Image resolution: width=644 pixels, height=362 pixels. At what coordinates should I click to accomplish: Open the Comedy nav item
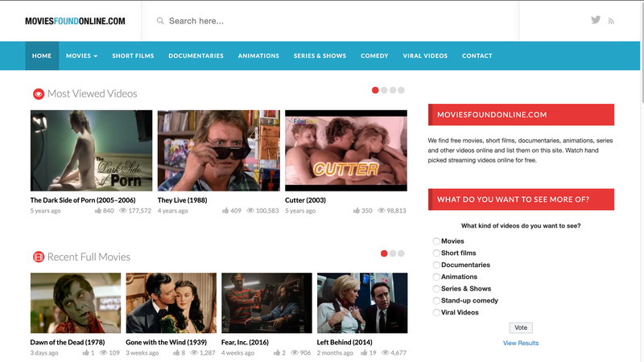coord(374,56)
